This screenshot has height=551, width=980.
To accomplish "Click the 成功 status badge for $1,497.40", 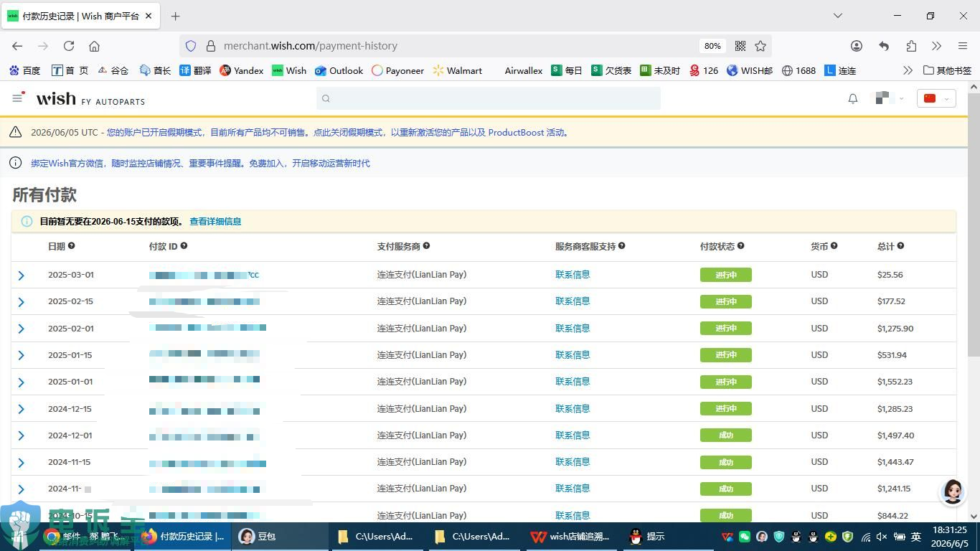I will coord(725,435).
